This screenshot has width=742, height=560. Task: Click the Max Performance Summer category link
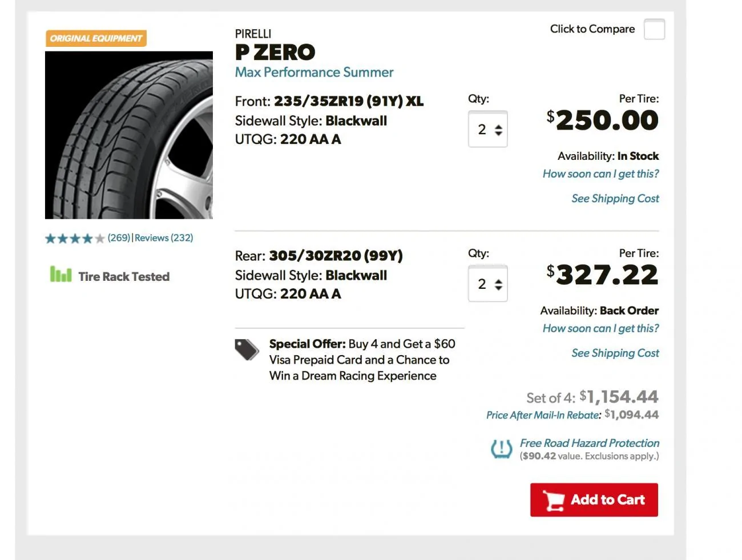(314, 72)
